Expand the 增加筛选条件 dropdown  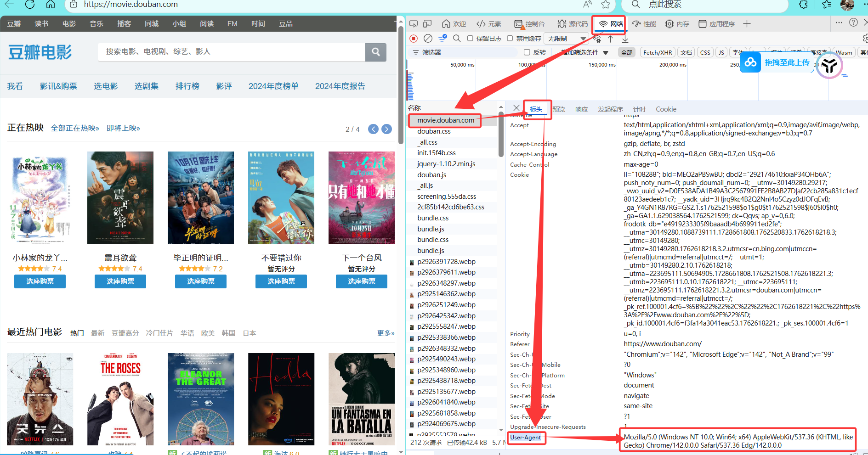pyautogui.click(x=584, y=52)
